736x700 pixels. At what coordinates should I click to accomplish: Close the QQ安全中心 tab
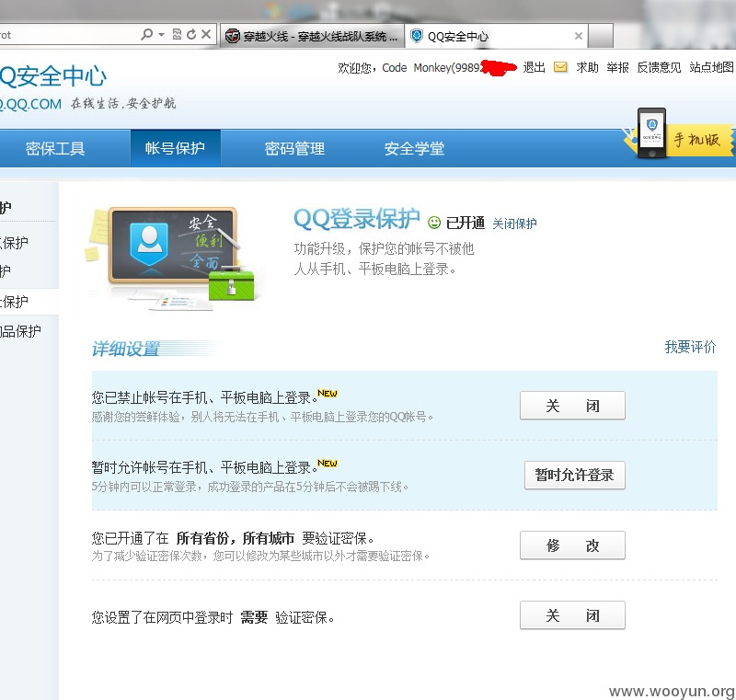(579, 36)
